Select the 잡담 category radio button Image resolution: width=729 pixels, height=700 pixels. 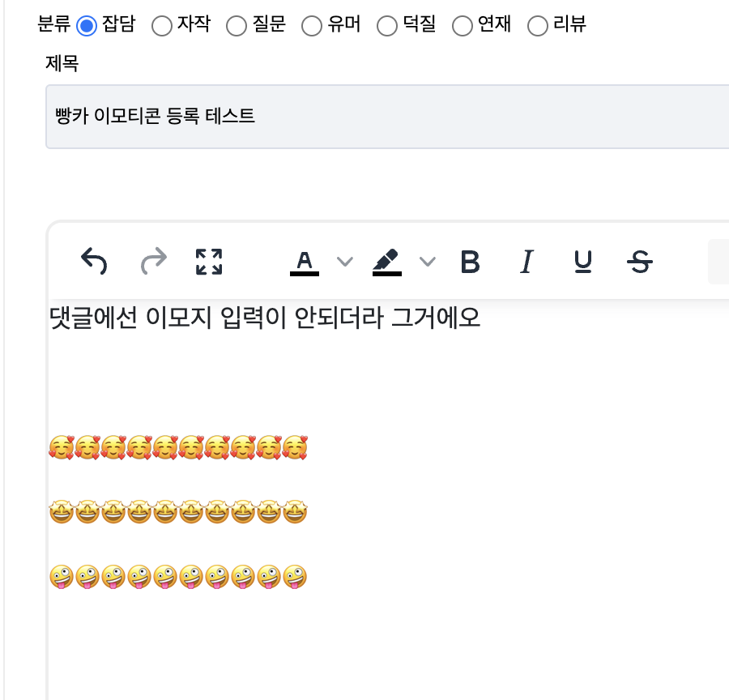coord(87,26)
